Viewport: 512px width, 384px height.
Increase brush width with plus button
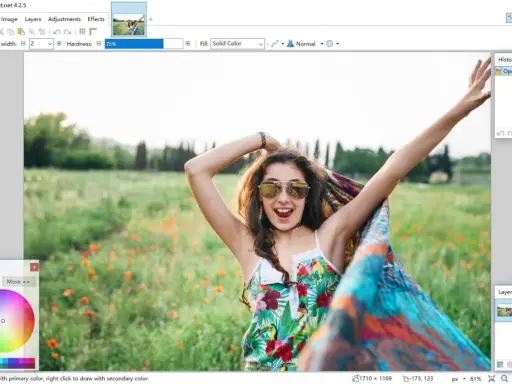pyautogui.click(x=59, y=44)
